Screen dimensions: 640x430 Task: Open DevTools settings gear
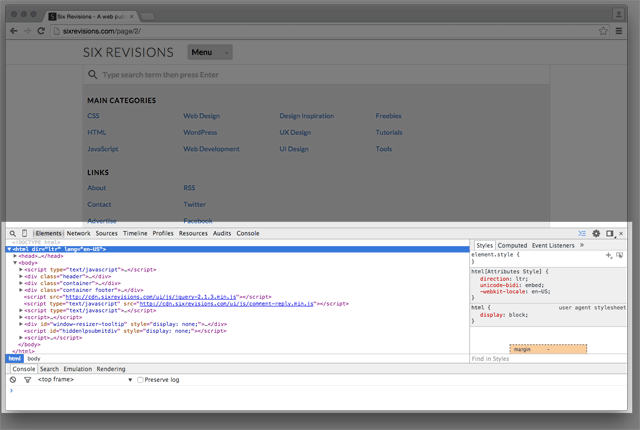point(596,233)
